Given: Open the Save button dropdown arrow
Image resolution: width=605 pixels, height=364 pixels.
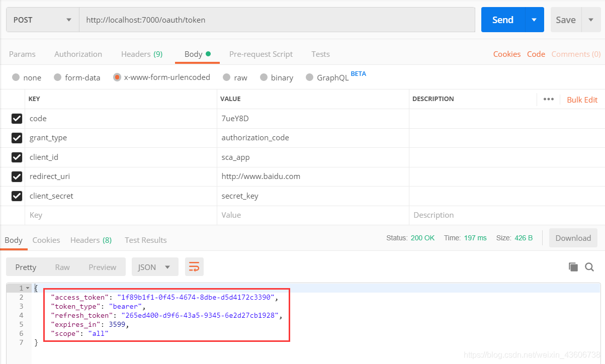Looking at the screenshot, I should point(590,20).
